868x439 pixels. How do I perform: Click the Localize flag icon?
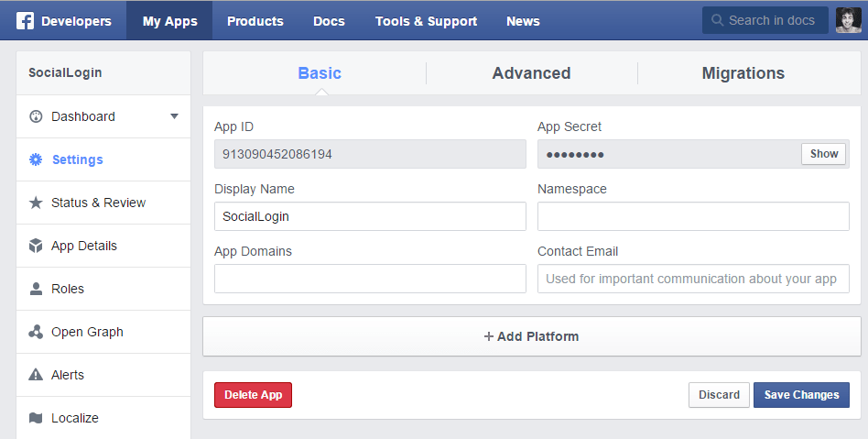36,418
